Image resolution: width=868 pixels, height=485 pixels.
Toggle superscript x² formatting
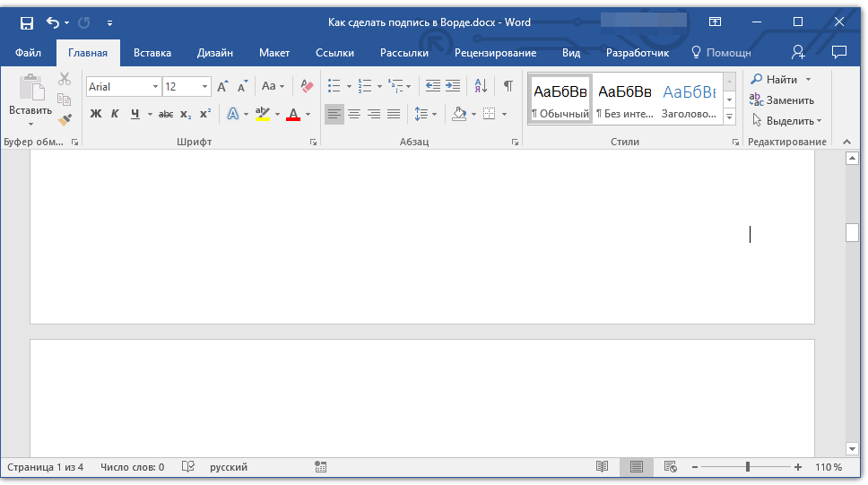(205, 114)
